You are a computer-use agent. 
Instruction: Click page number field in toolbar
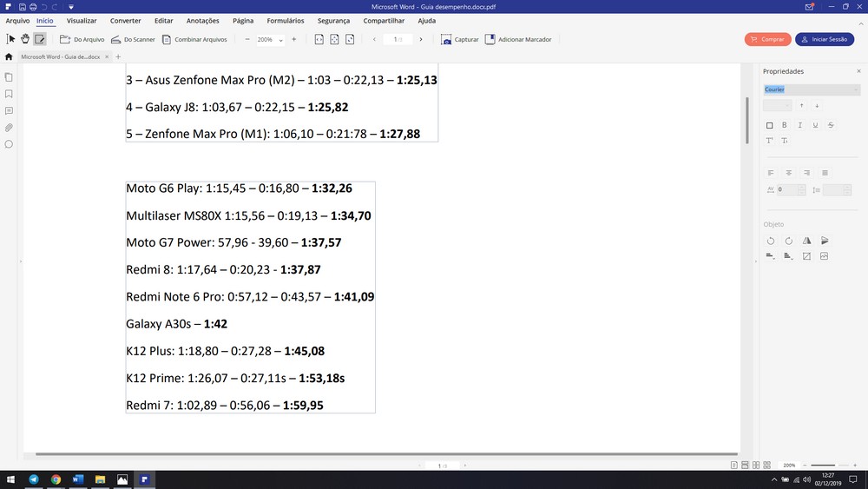tap(398, 39)
